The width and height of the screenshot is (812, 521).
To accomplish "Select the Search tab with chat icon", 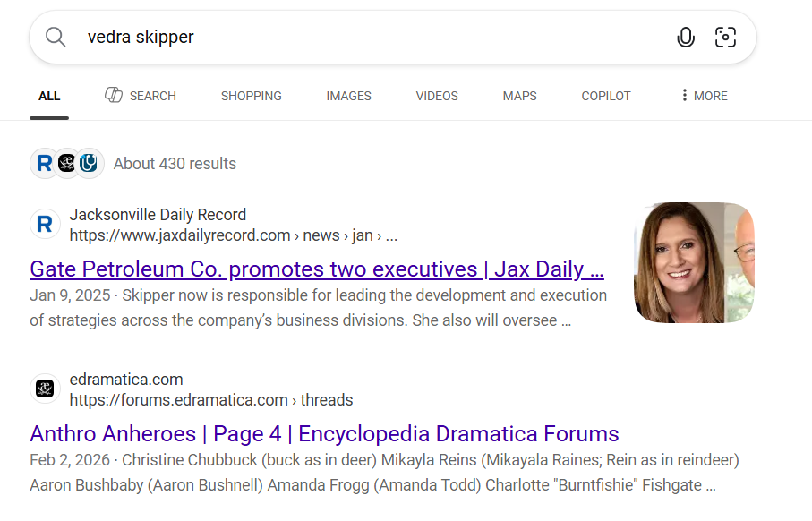I will (141, 96).
